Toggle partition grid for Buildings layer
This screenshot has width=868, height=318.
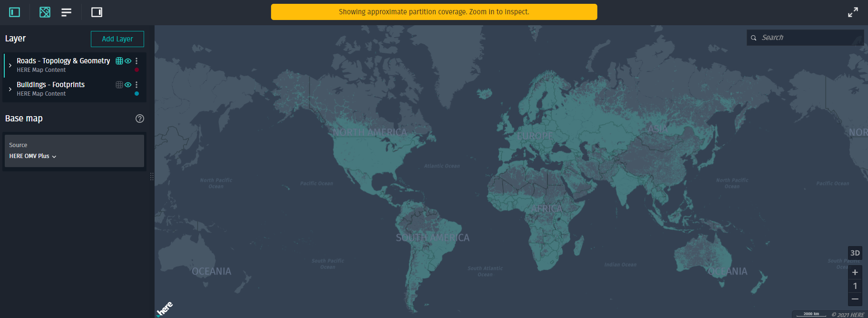coord(119,85)
